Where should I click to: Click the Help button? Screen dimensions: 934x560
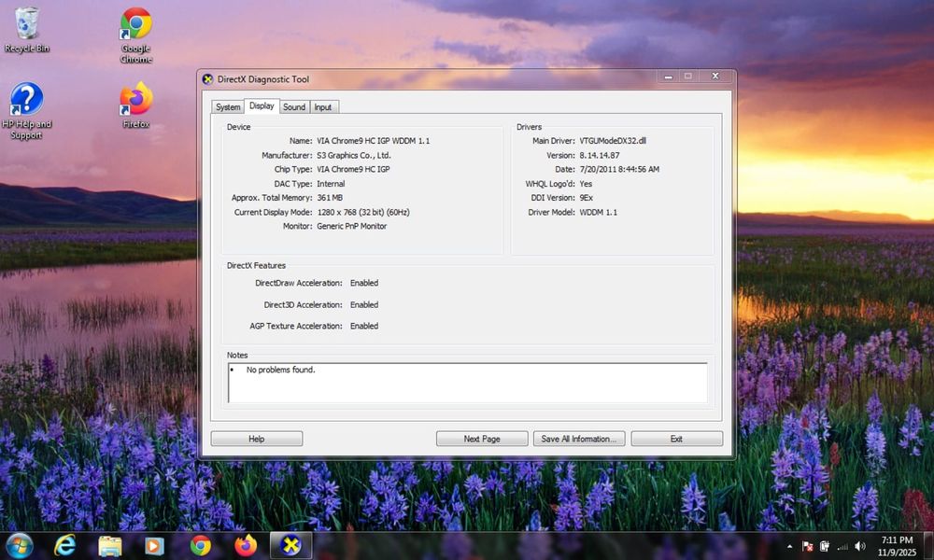[x=257, y=439]
